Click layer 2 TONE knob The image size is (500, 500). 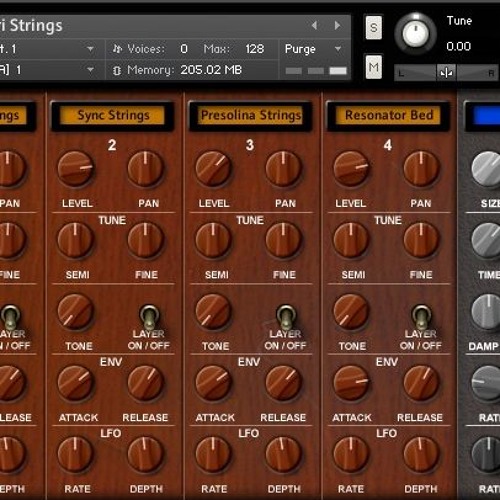coord(75,311)
